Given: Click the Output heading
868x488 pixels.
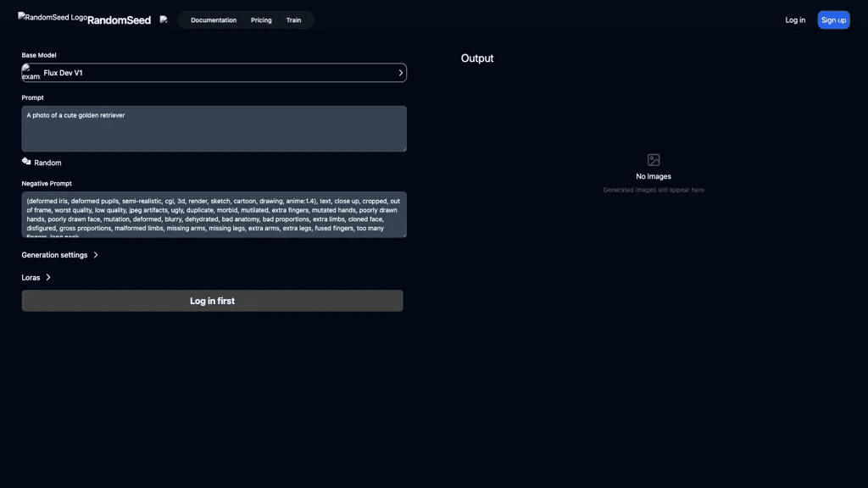Looking at the screenshot, I should [477, 58].
